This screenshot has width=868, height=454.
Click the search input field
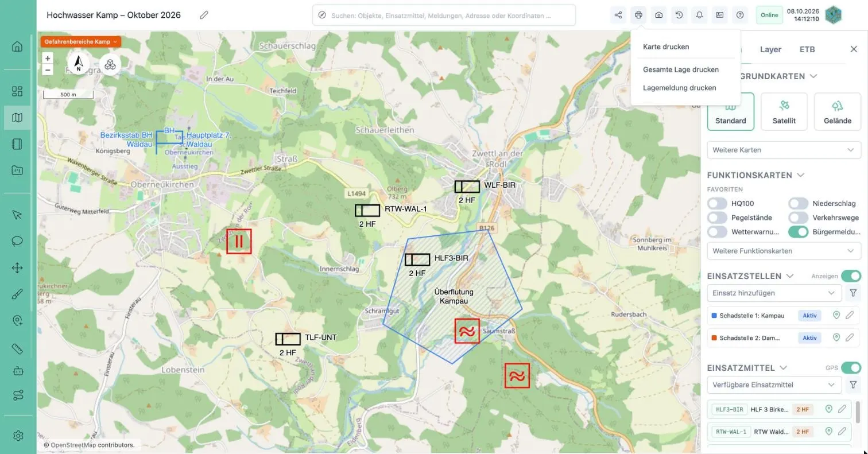click(x=444, y=15)
